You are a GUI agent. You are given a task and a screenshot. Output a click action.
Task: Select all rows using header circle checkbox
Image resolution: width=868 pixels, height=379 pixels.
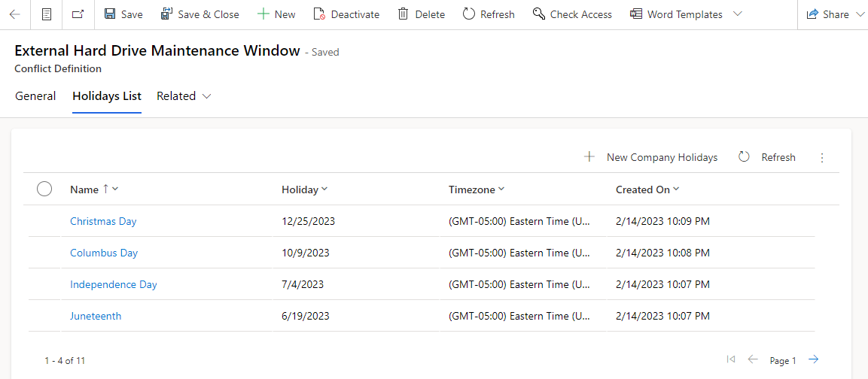(44, 189)
